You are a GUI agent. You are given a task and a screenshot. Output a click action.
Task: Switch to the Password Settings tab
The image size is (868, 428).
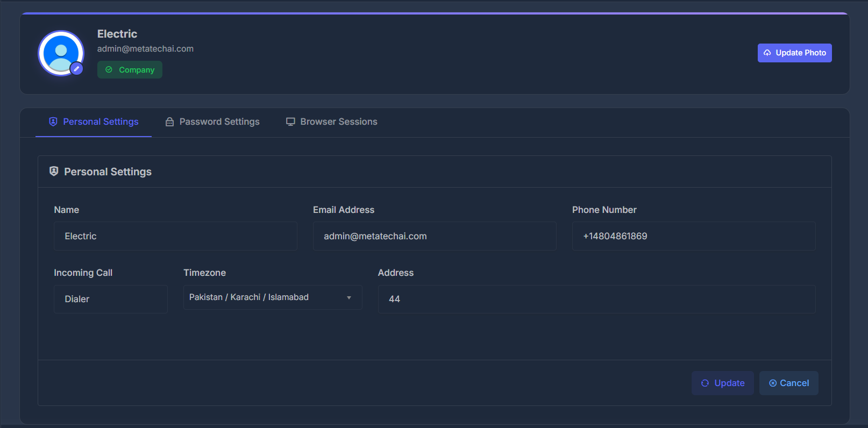pyautogui.click(x=212, y=122)
